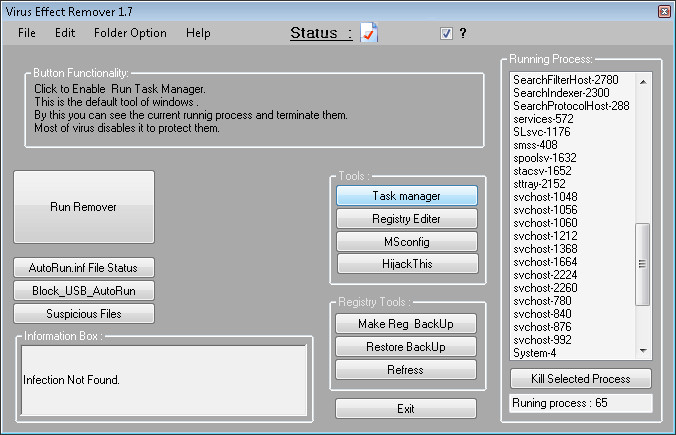
Task: Click Block_USB_AutoRun button
Action: click(x=84, y=291)
